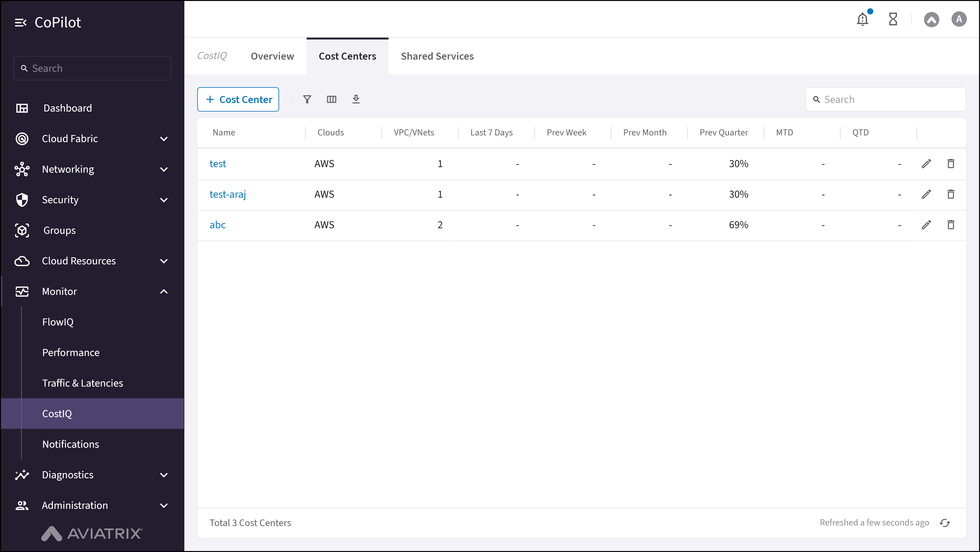
Task: Click the table Search field
Action: 890,100
